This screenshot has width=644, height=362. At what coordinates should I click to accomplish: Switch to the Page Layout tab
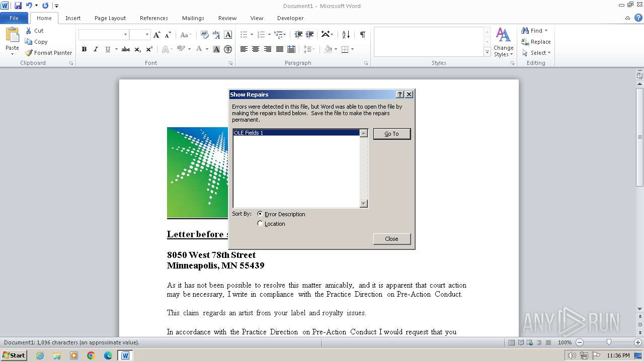pos(110,18)
